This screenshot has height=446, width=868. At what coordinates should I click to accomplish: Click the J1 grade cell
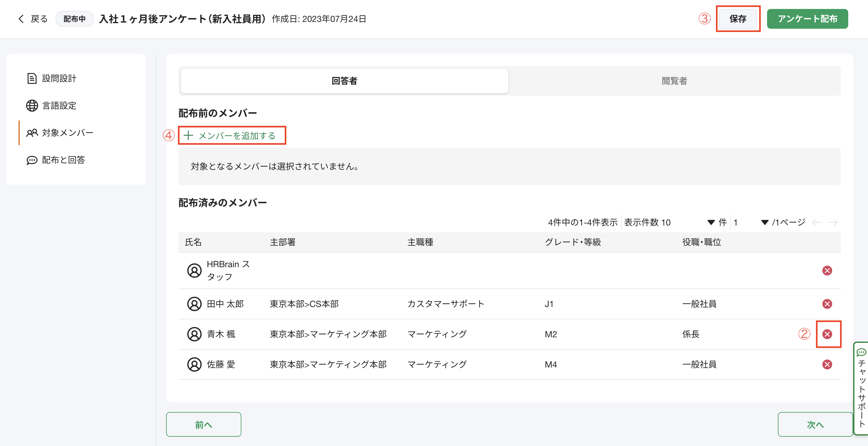[549, 304]
